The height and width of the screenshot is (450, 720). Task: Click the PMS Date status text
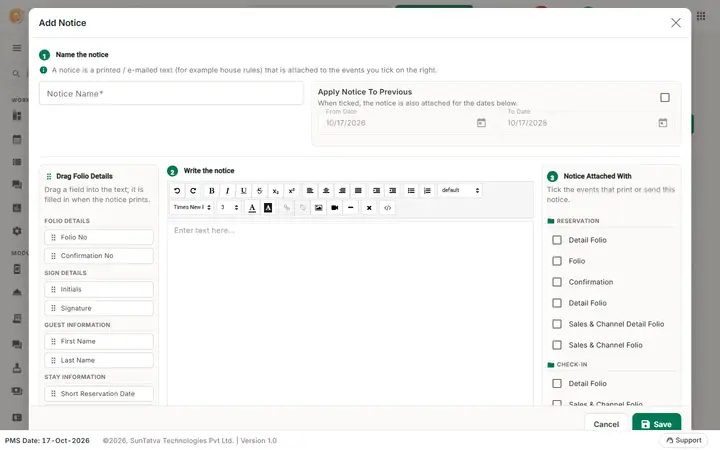point(47,440)
